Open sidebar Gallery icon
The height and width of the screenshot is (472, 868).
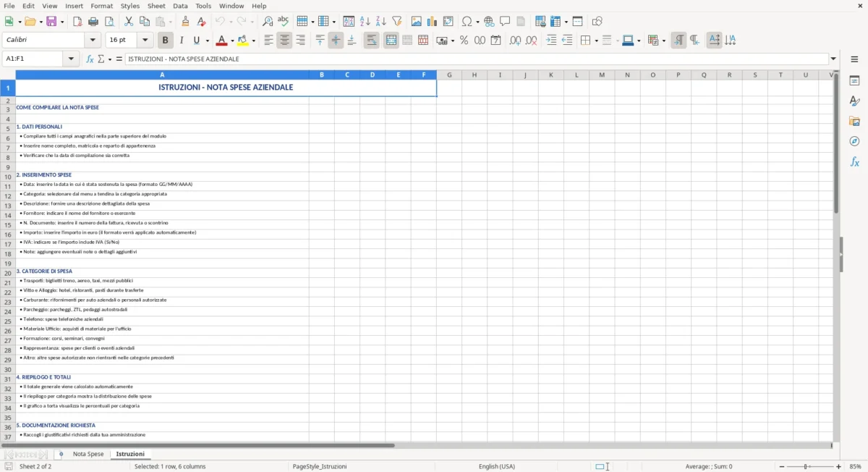(x=854, y=121)
